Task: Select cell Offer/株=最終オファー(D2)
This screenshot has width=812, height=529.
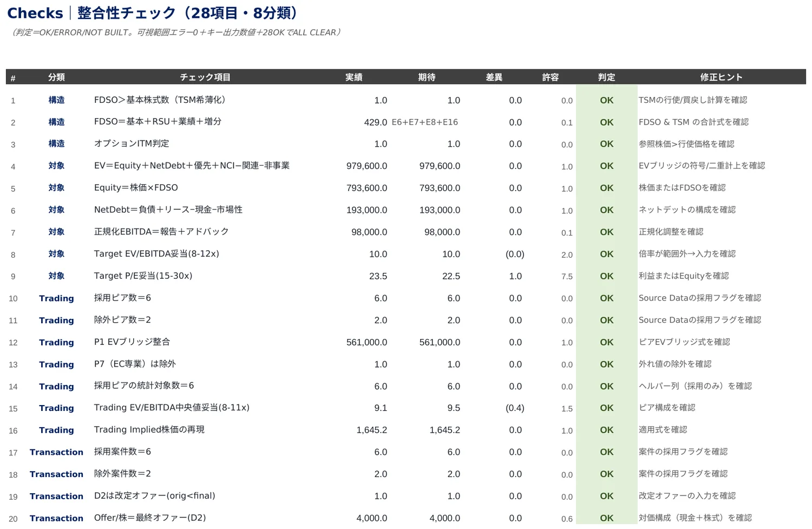Action: point(150,518)
